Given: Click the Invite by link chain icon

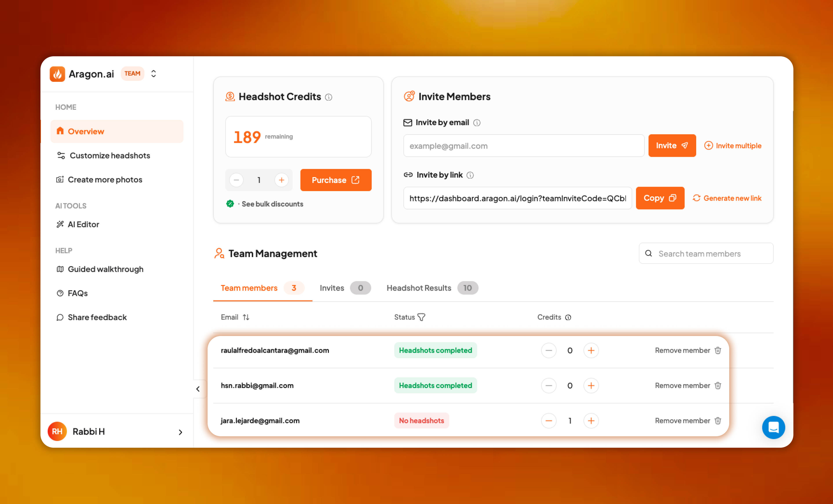Looking at the screenshot, I should [408, 175].
